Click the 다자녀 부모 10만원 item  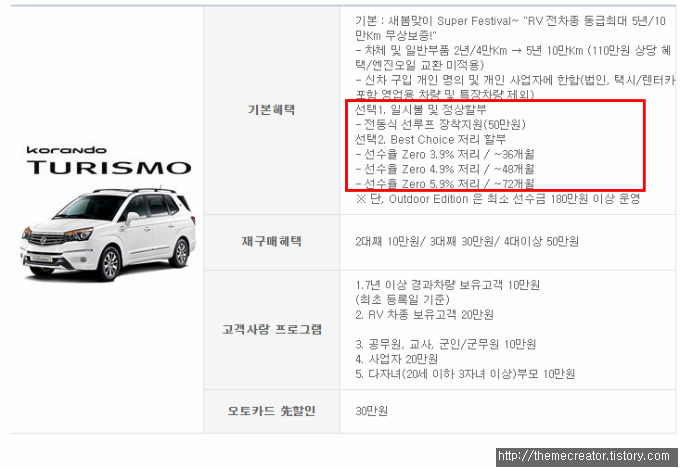[x=465, y=373]
